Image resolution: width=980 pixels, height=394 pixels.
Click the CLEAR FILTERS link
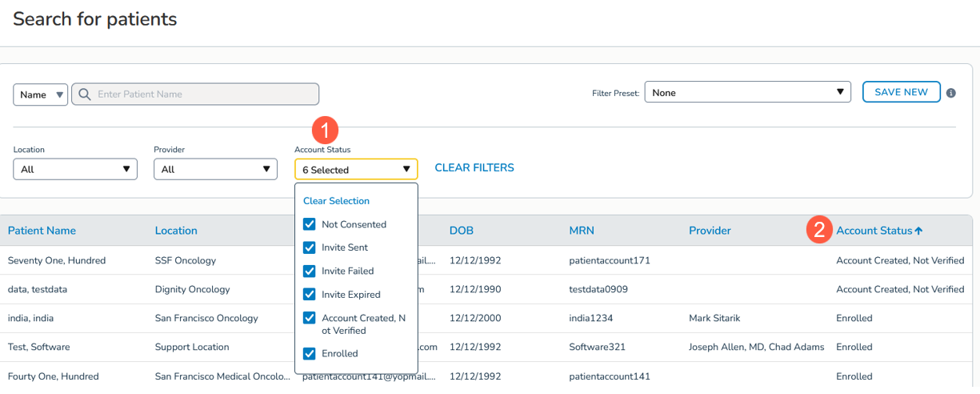tap(474, 168)
